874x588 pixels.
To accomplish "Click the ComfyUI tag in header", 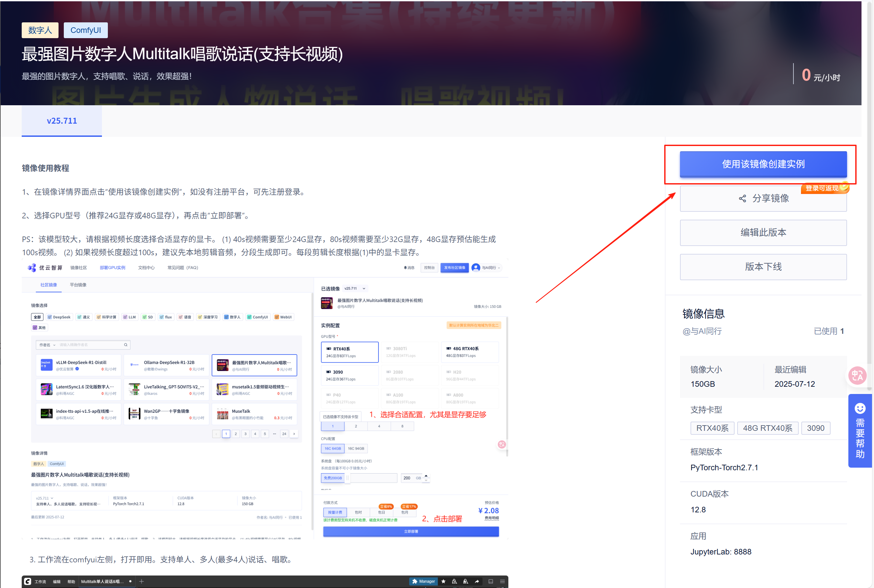I will coord(85,30).
